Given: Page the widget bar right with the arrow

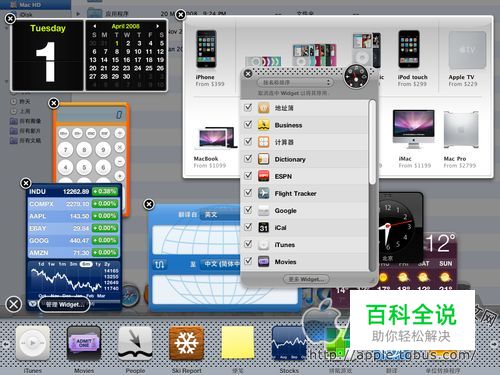Looking at the screenshot, I should click(494, 344).
